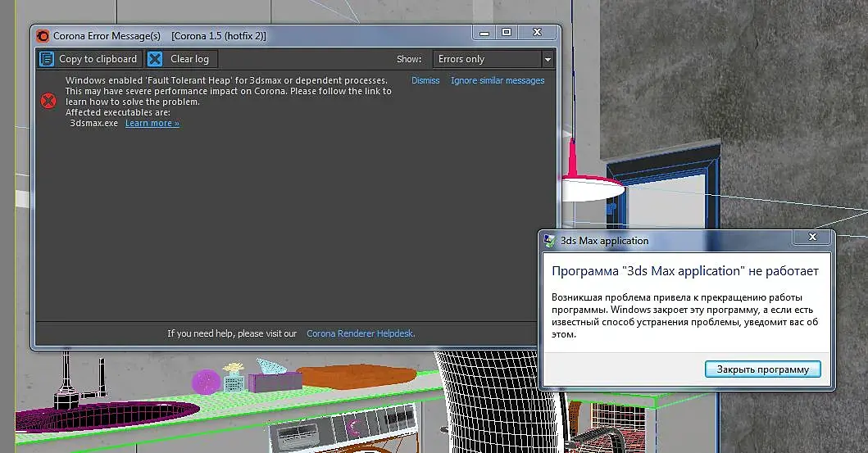
Task: Select the purple tissue box in the viewport
Action: [x=275, y=382]
